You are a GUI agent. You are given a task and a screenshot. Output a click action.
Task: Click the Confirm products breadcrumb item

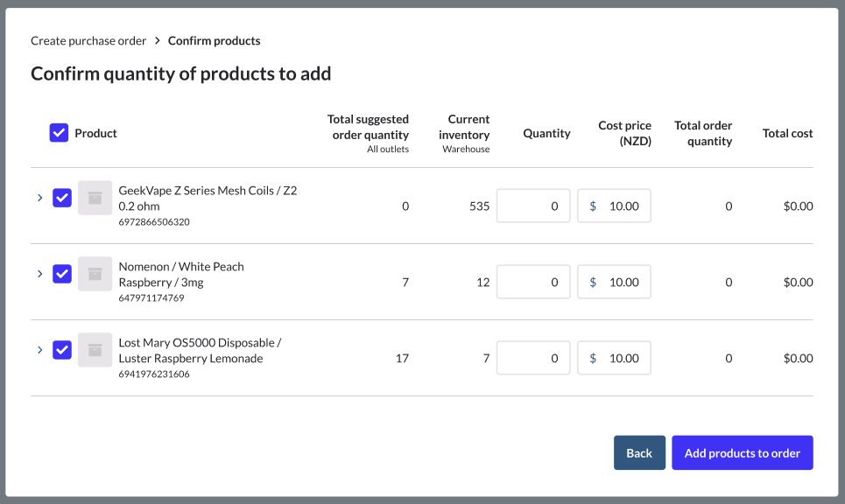coord(214,41)
